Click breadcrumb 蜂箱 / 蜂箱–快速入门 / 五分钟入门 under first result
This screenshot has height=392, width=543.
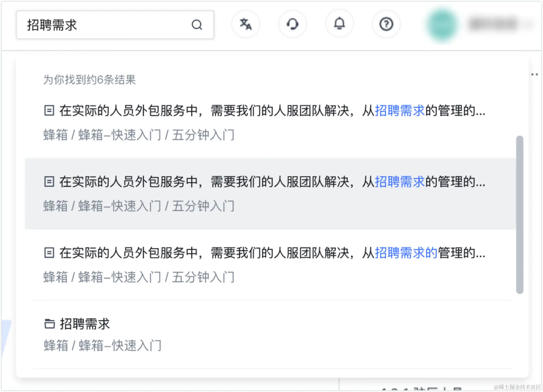point(139,135)
